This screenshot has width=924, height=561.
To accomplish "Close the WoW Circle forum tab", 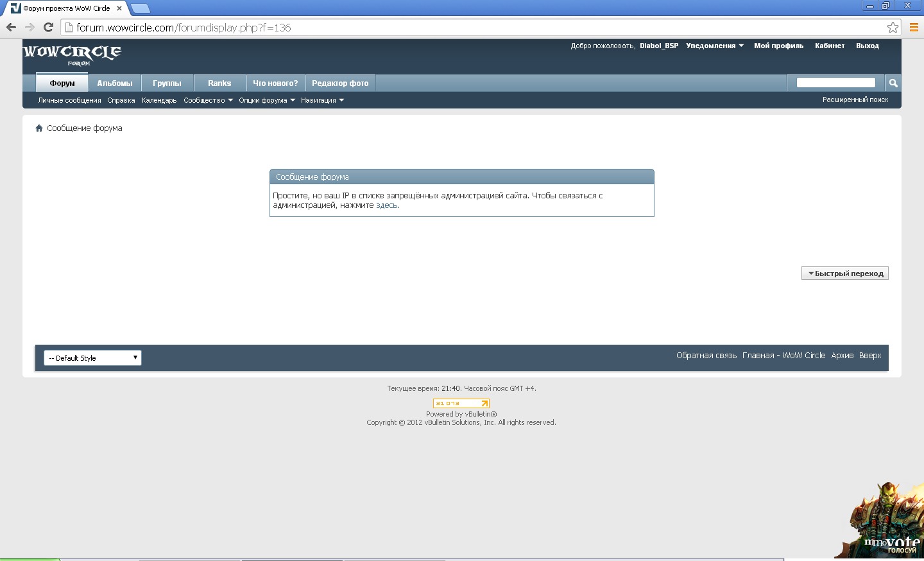I will [x=119, y=8].
